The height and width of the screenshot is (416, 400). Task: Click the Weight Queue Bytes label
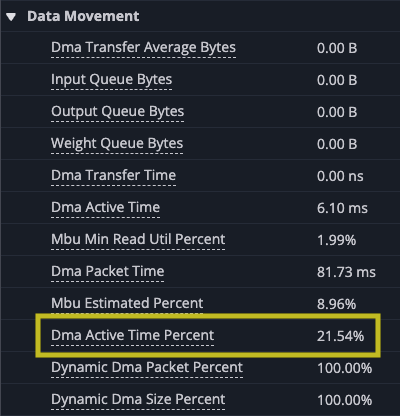(117, 144)
